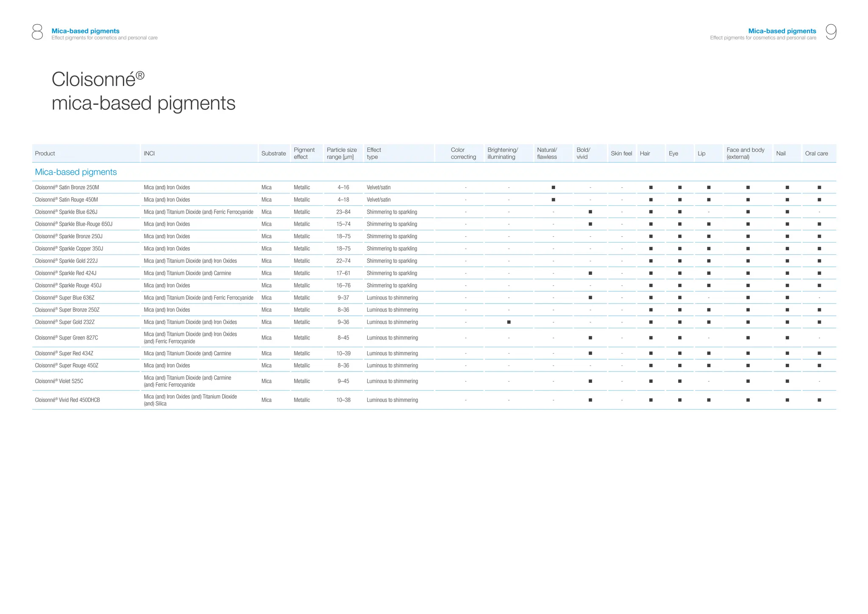Viewport: 868px width, 614px height.
Task: Click Satin Bronze 250M Natural/flawless marker
Action: click(553, 187)
